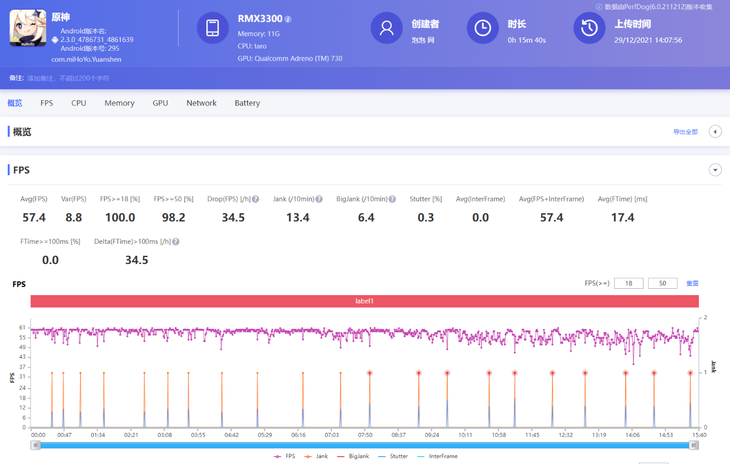Click the reset link beside FPS thresholds
This screenshot has width=730, height=464.
[x=692, y=284]
